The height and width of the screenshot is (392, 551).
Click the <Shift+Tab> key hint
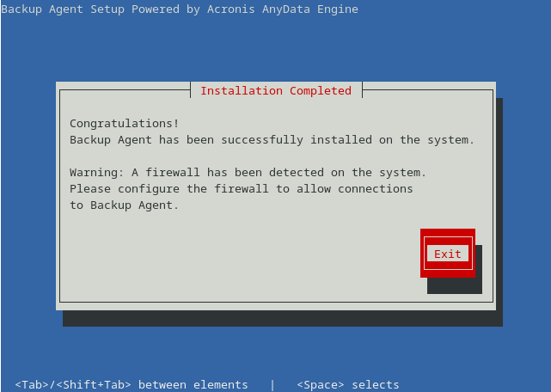click(93, 384)
